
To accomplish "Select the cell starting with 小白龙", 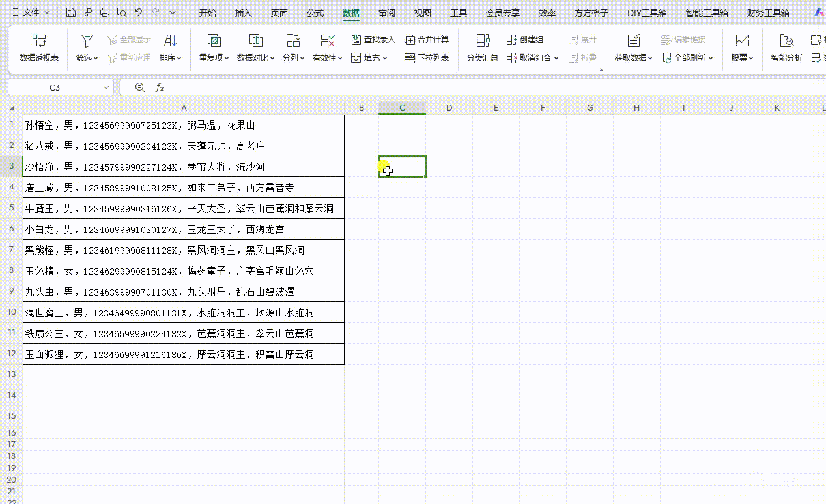I will coord(184,229).
